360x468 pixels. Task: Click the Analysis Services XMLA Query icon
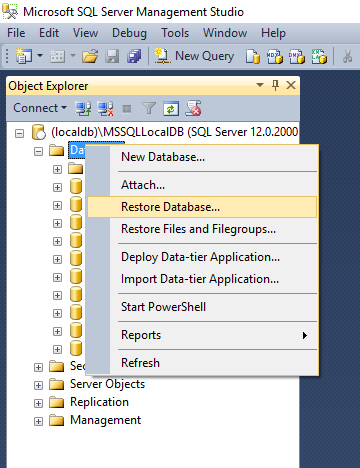click(x=319, y=56)
